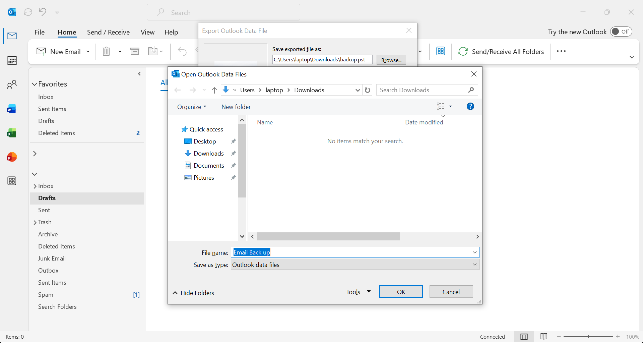Click the Move to folder icon in ribbon

153,51
